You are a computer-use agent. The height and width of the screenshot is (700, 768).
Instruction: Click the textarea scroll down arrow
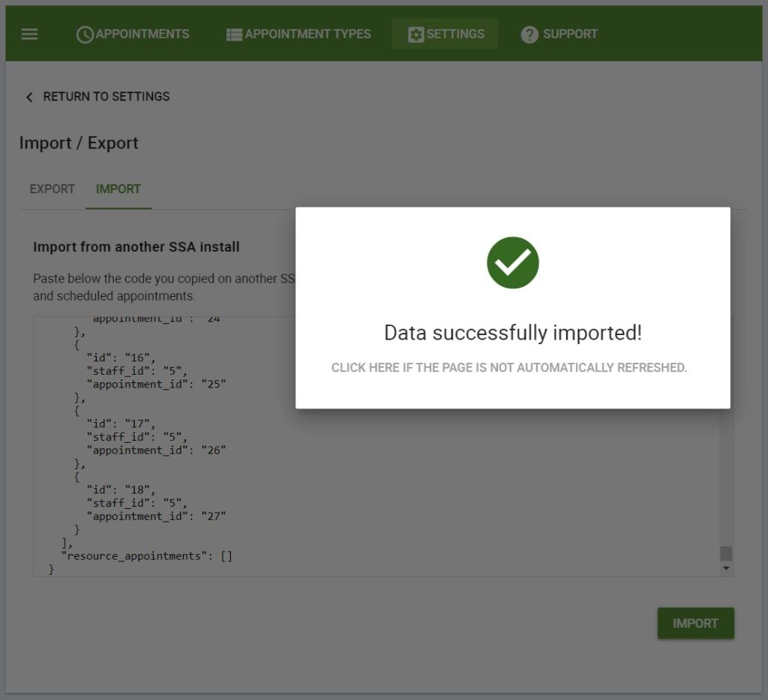pyautogui.click(x=726, y=568)
